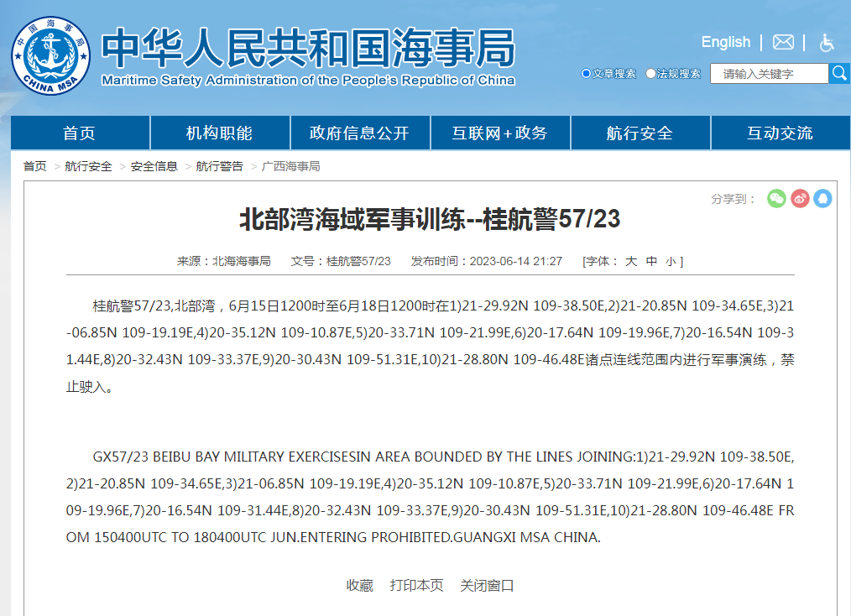This screenshot has width=851, height=616.
Task: Go to 安全信息 in the breadcrumb
Action: click(154, 166)
